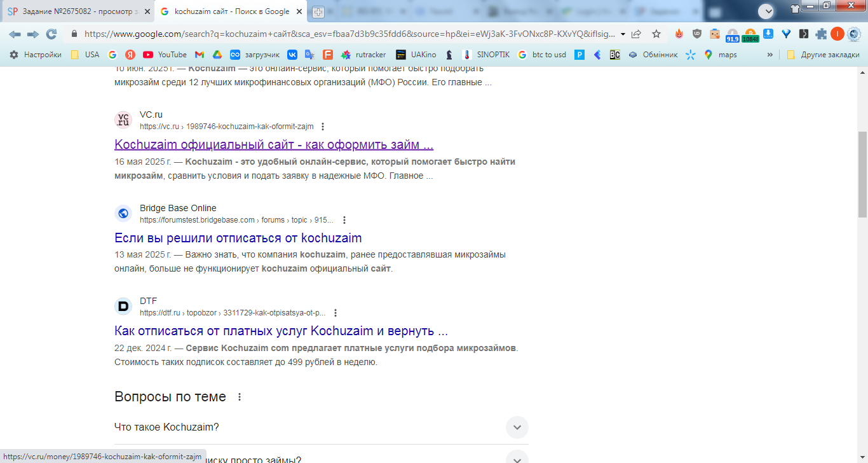The width and height of the screenshot is (868, 463).
Task: Open the Google Drive bookmark icon
Action: pyautogui.click(x=217, y=55)
